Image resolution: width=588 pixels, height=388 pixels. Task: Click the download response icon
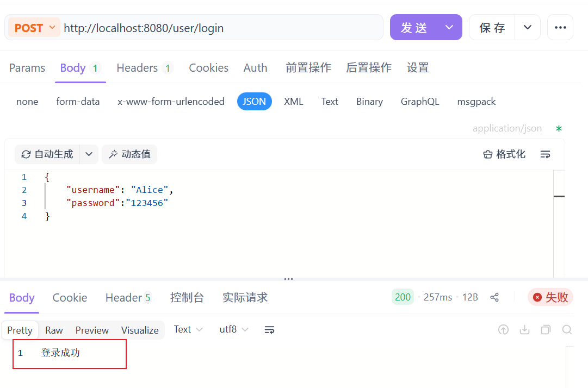524,329
